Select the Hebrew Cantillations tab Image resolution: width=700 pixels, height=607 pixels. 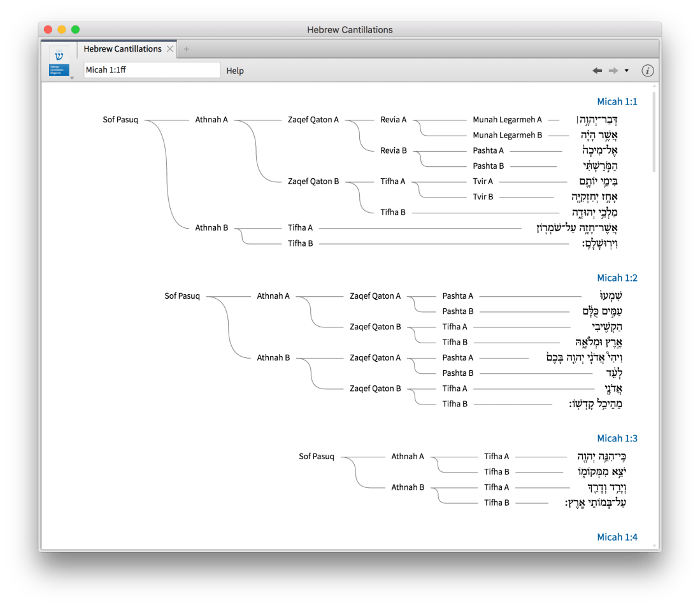(x=122, y=49)
